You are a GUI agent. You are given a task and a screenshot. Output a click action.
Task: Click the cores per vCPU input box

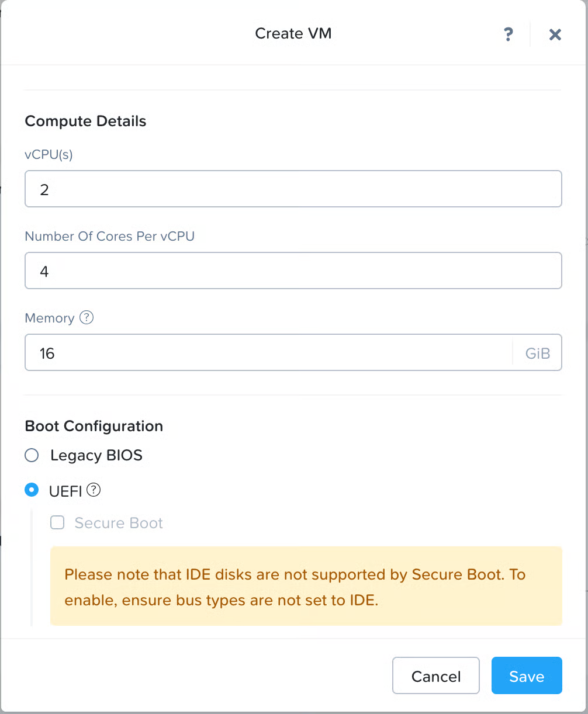(293, 271)
